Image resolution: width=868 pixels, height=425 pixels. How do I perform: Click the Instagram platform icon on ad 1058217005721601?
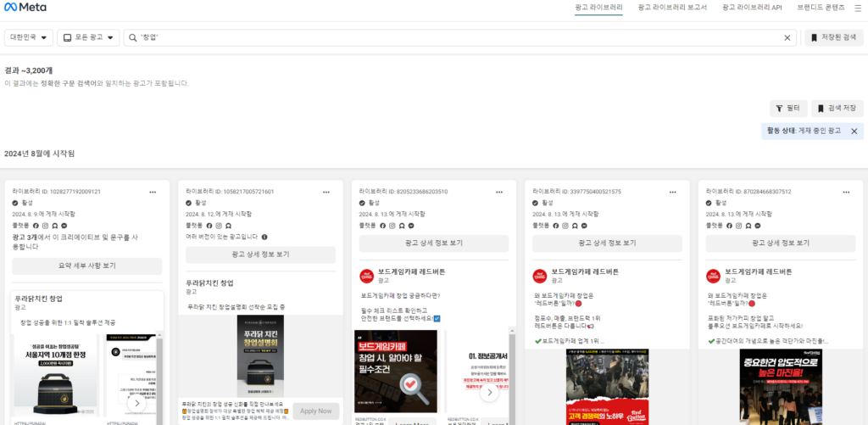pos(219,226)
